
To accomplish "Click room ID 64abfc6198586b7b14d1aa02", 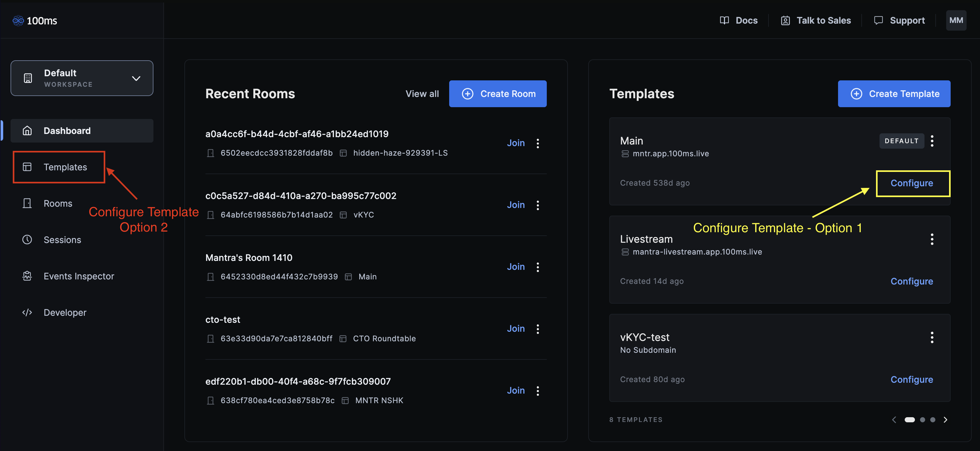I will (x=277, y=215).
